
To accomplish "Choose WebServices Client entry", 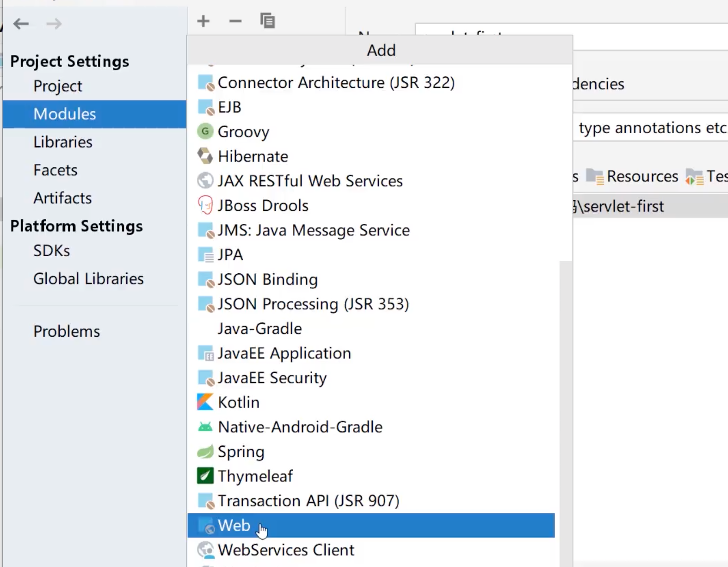I will [x=286, y=550].
